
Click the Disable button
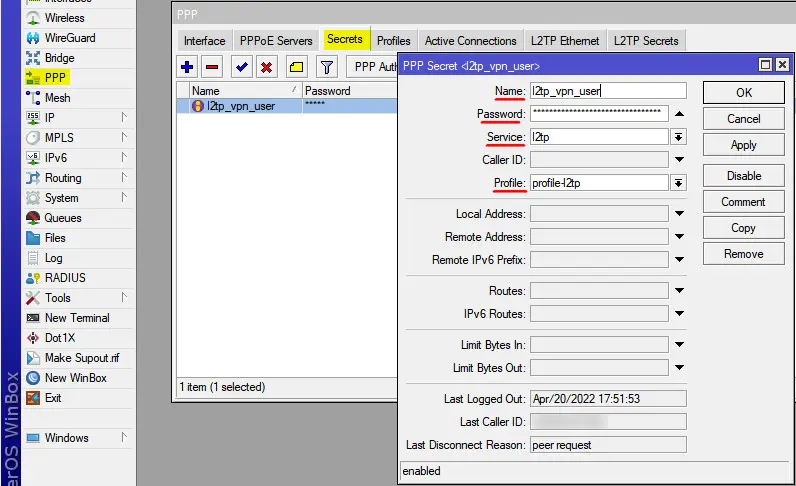click(744, 176)
